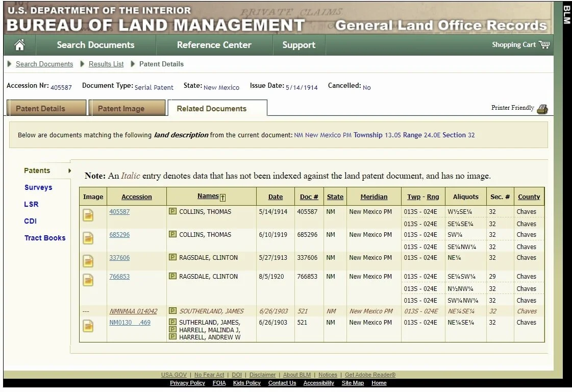
Task: Click the sort arrow next to Names
Action: 222,198
